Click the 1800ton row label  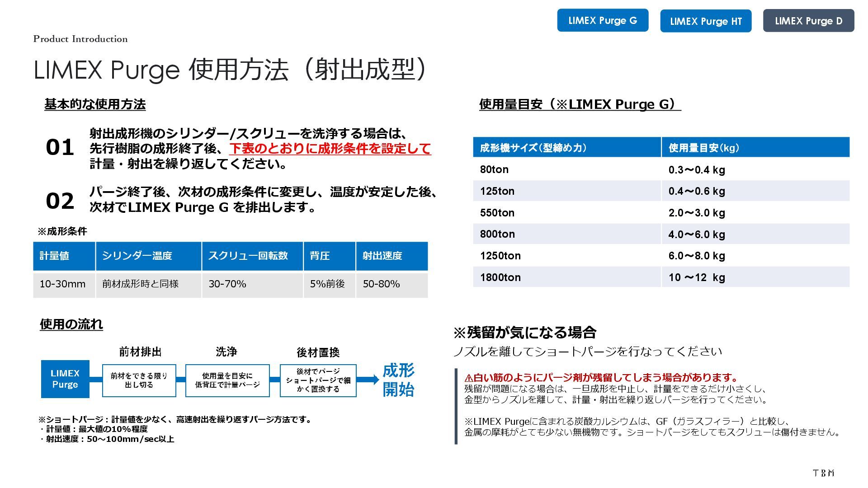tap(500, 277)
